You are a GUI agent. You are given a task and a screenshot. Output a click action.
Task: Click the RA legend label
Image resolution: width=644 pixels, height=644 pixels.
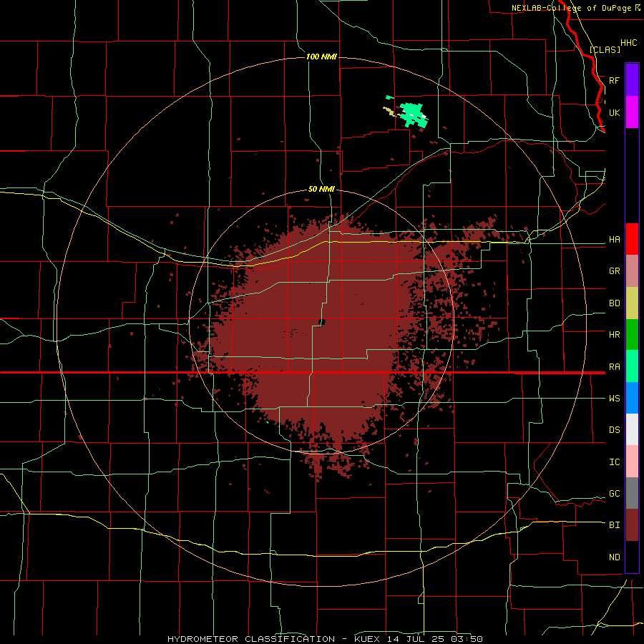coord(614,367)
